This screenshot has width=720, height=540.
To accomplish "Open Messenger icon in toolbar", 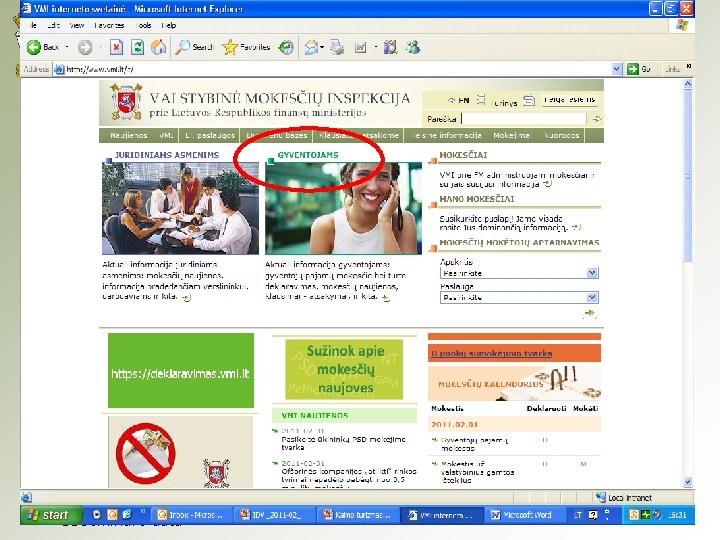I will point(413,47).
